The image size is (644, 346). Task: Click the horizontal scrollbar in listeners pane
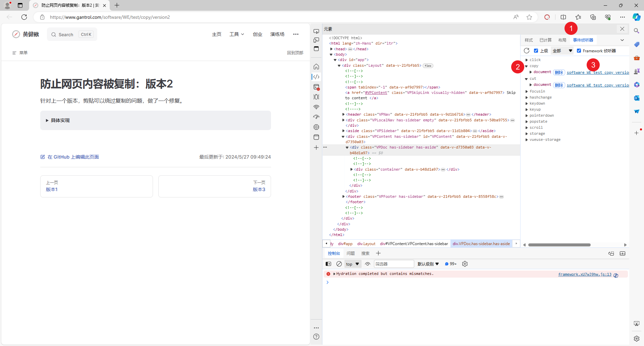[x=559, y=245]
